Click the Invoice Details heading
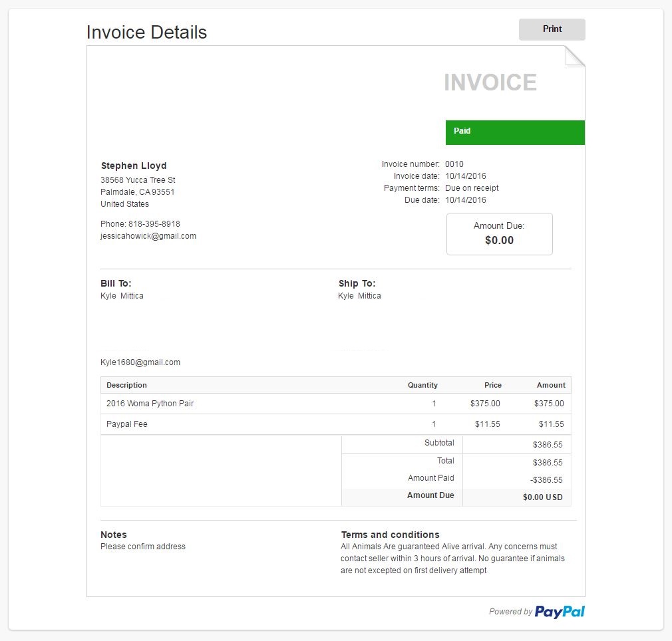672x641 pixels. coord(146,32)
